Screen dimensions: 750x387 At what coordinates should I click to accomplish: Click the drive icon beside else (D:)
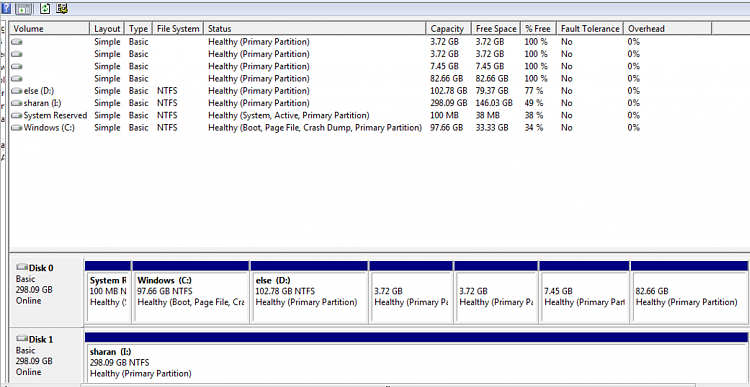click(x=17, y=91)
